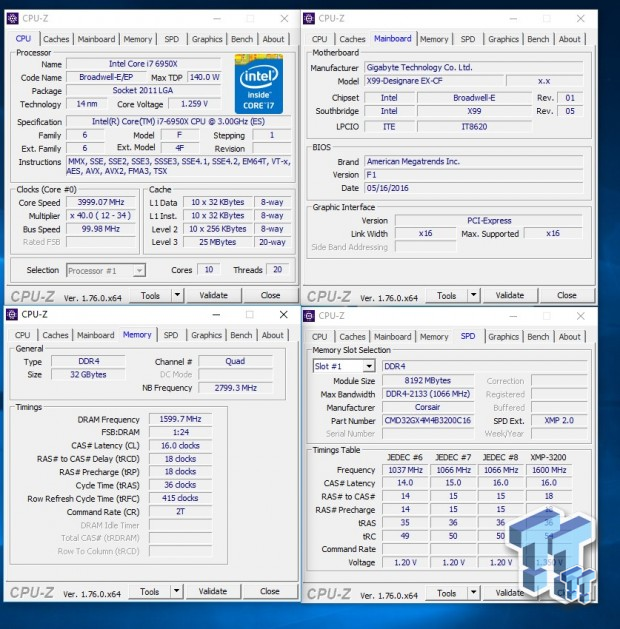The image size is (620, 629).
Task: Select Graphics tab in SPD window
Action: (503, 337)
